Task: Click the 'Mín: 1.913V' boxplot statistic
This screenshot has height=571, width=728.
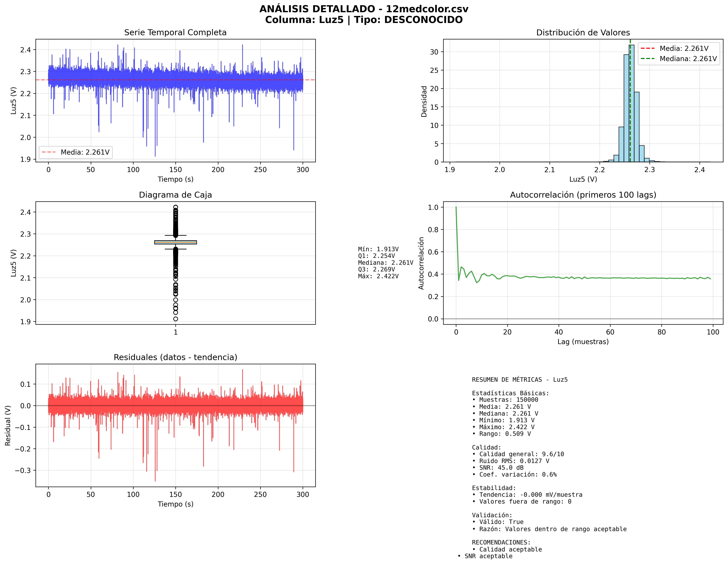Action: tap(378, 249)
